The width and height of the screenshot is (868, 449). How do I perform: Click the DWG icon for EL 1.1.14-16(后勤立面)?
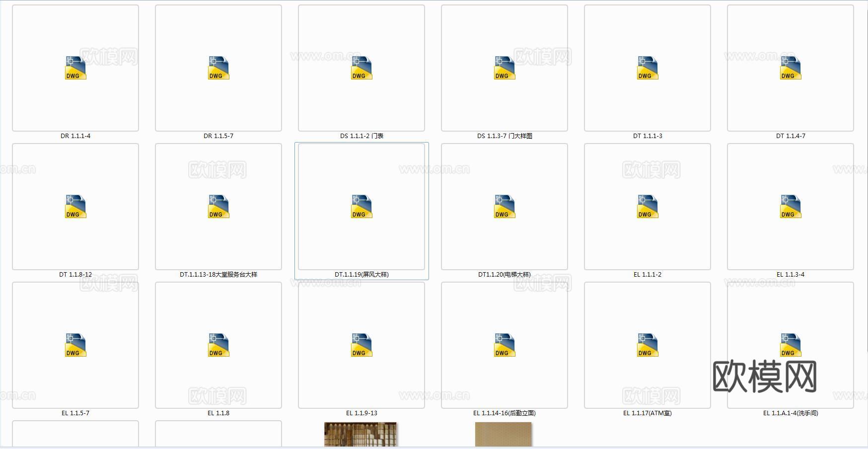tap(505, 345)
